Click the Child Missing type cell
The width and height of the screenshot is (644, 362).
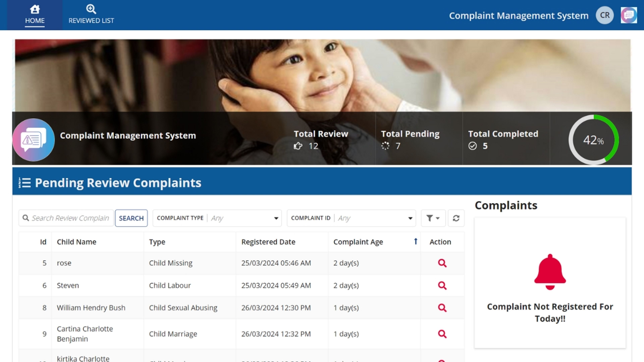190,263
